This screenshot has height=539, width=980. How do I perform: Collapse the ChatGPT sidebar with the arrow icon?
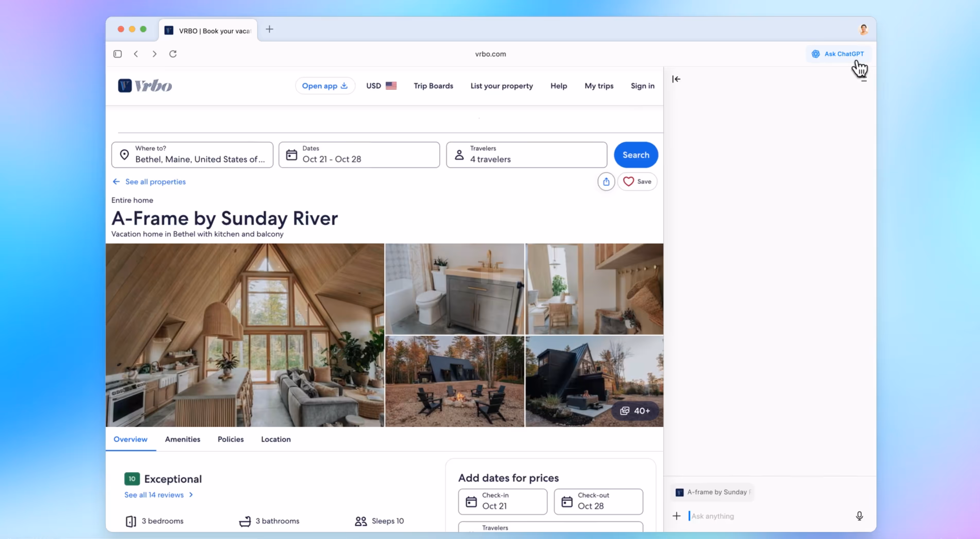676,79
